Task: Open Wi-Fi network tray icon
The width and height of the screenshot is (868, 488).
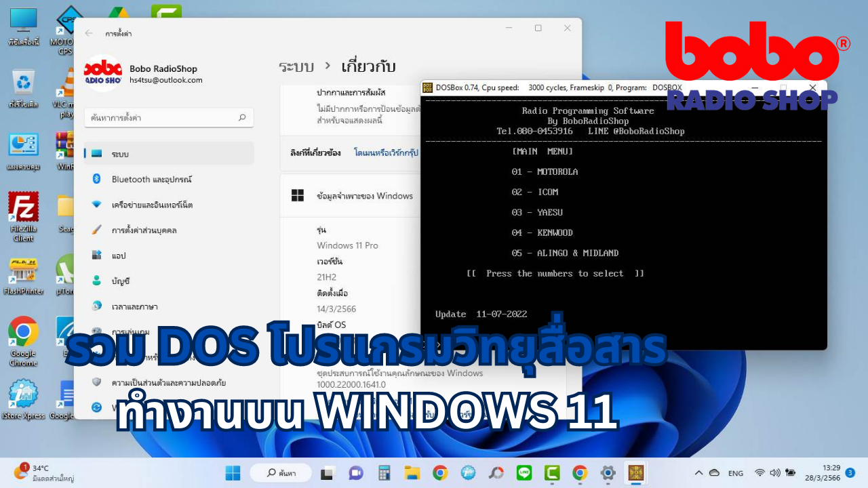Action: [759, 472]
